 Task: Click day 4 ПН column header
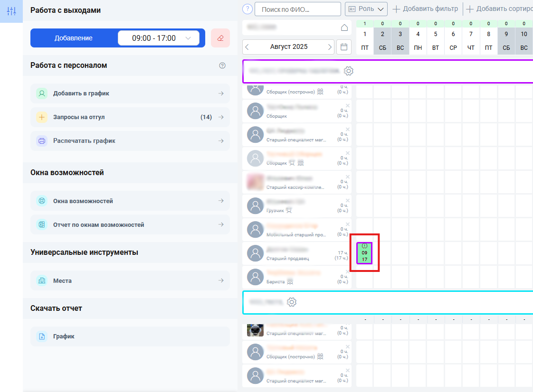[418, 41]
